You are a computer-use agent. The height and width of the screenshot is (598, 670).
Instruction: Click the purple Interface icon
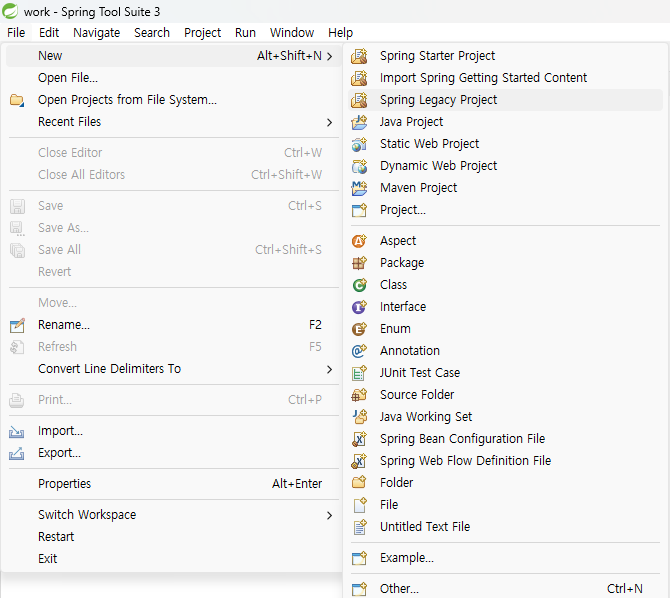(x=359, y=307)
